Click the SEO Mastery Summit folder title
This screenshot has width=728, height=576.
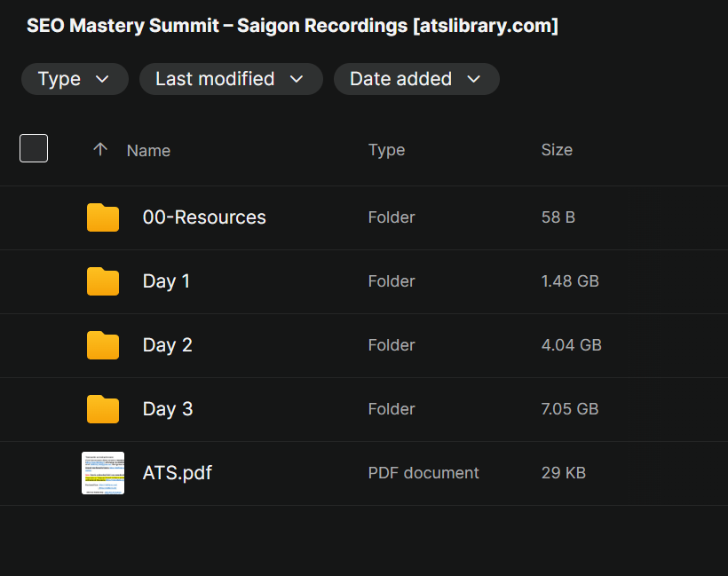tap(292, 26)
